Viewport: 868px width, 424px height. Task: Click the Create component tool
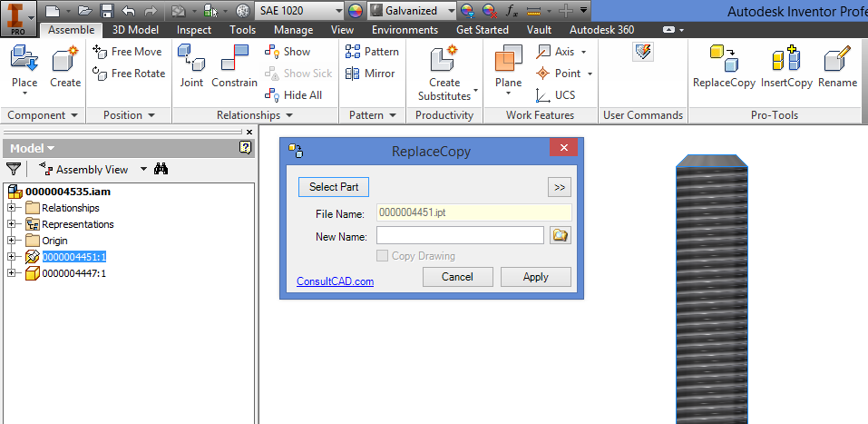(x=65, y=66)
